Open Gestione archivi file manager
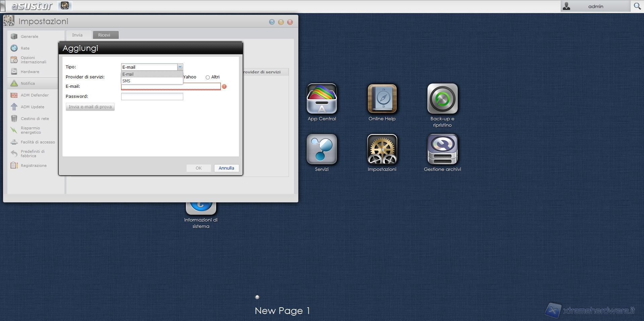Viewport: 644px width, 321px height. tap(442, 149)
